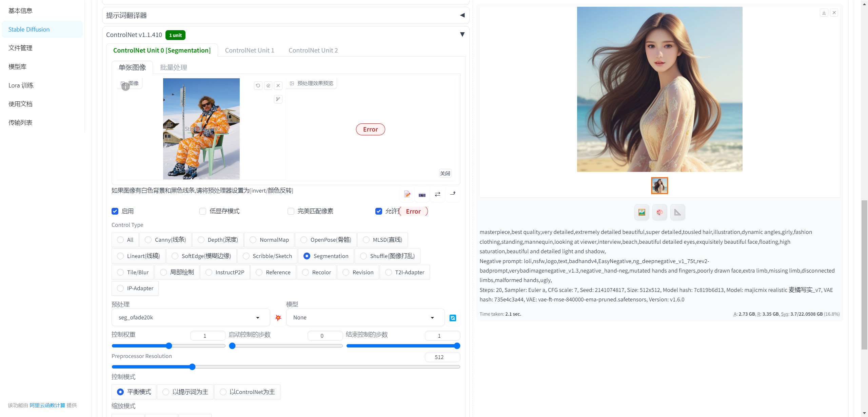
Task: Open the seg_ofade20k preprocessor dropdown
Action: coord(191,317)
